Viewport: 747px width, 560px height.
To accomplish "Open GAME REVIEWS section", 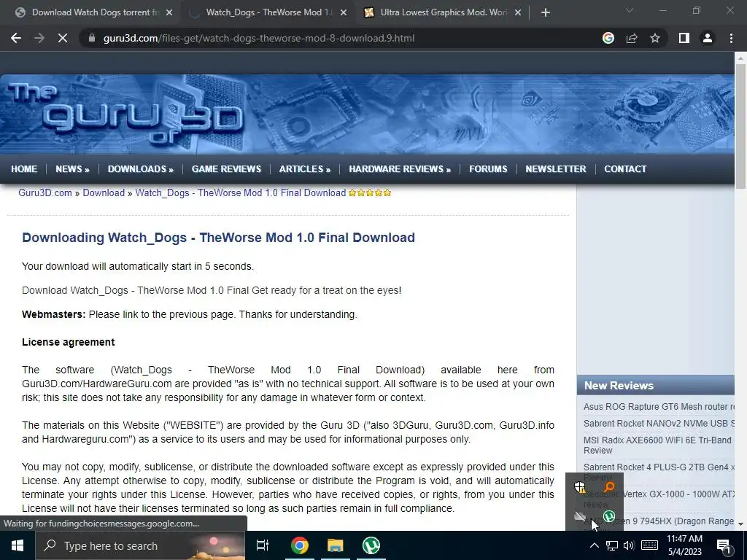I will coord(226,169).
